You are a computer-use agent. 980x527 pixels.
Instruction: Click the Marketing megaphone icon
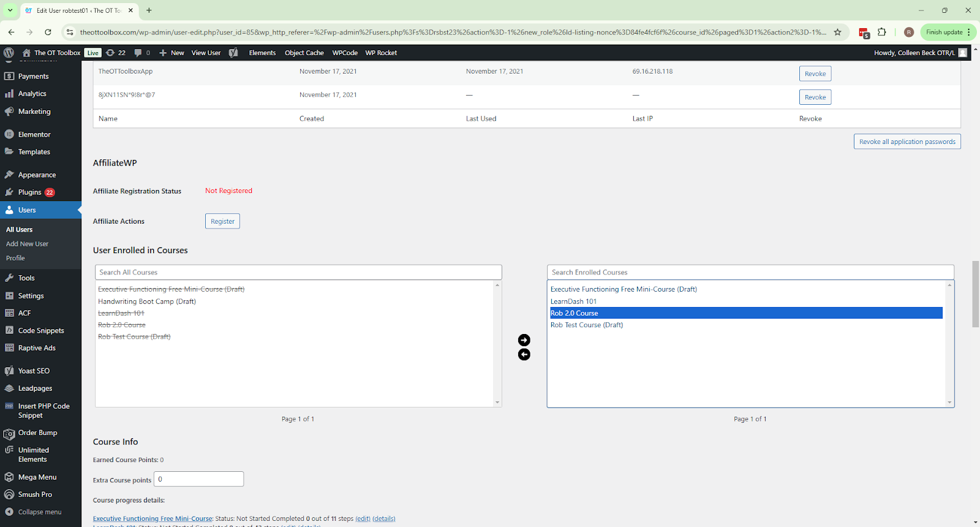tap(9, 112)
